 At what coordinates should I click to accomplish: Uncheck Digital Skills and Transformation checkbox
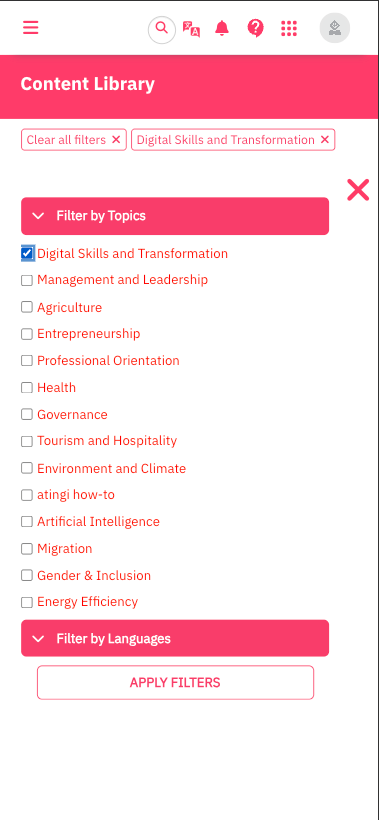click(x=27, y=254)
